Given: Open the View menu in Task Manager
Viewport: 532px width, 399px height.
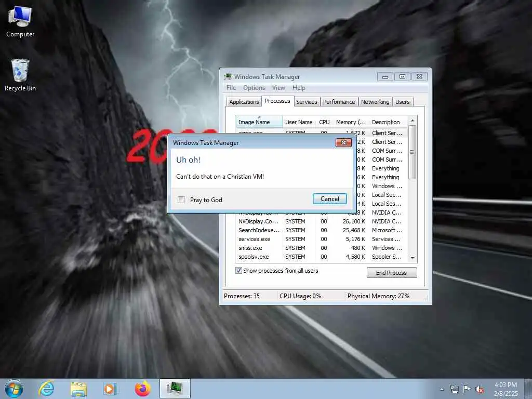Looking at the screenshot, I should 278,88.
